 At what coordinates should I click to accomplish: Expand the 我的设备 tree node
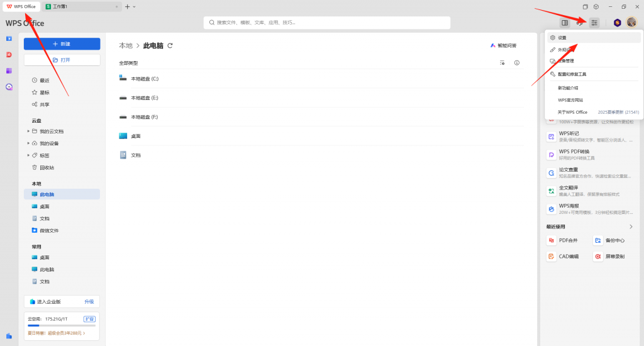click(28, 143)
